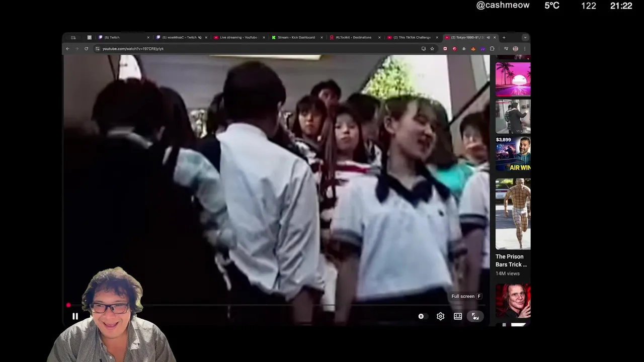Open the $3,899 AIR WIN video thumbnail
This screenshot has width=644, height=362.
tap(513, 154)
